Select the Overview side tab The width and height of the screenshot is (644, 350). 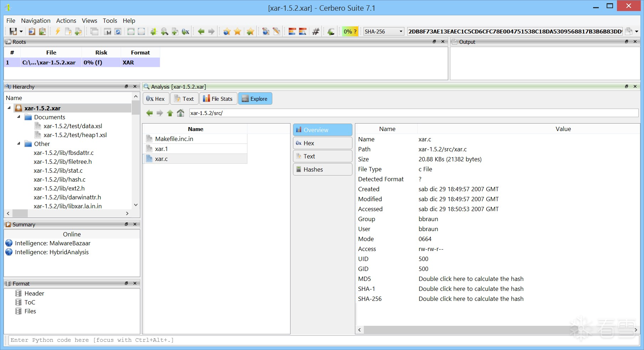tap(323, 130)
